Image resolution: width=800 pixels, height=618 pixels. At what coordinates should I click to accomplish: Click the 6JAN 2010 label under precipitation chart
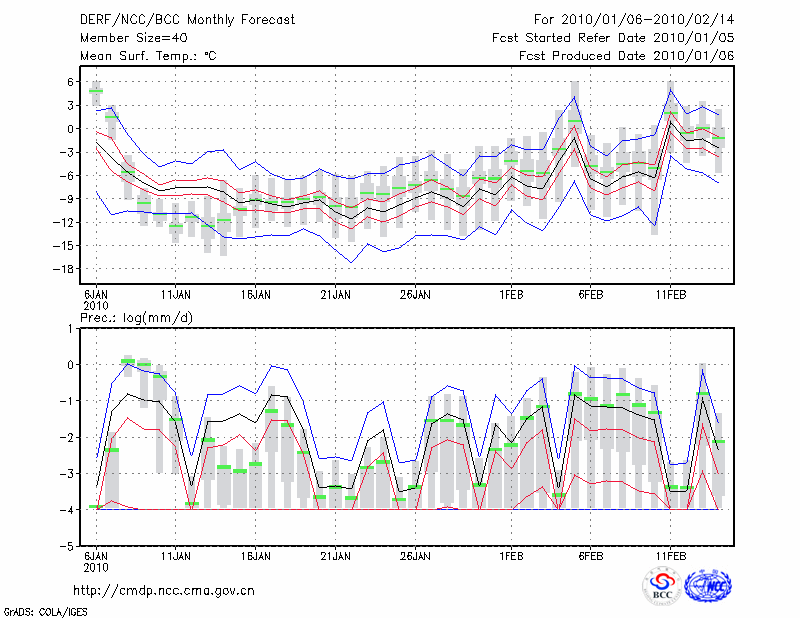pyautogui.click(x=96, y=561)
